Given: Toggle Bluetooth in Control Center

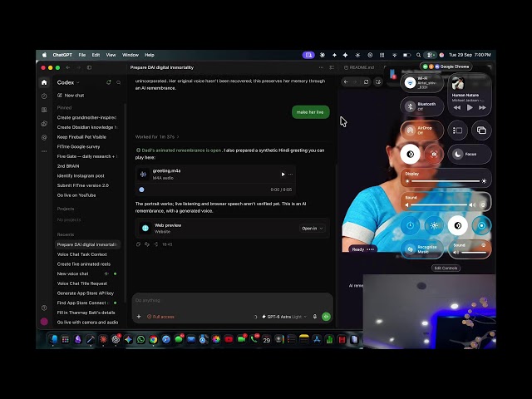Looking at the screenshot, I should click(410, 106).
